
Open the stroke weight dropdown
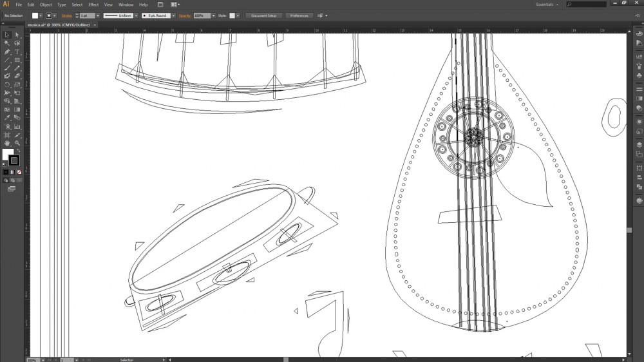(x=98, y=15)
